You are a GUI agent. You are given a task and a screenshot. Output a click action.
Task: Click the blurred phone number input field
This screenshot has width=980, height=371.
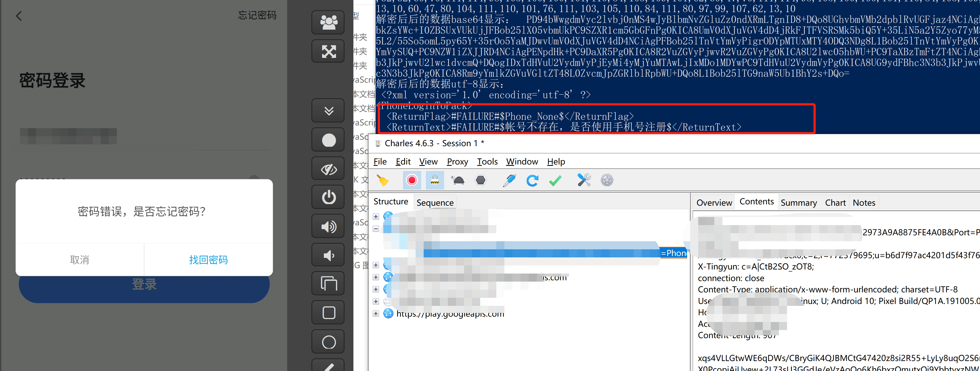145,136
